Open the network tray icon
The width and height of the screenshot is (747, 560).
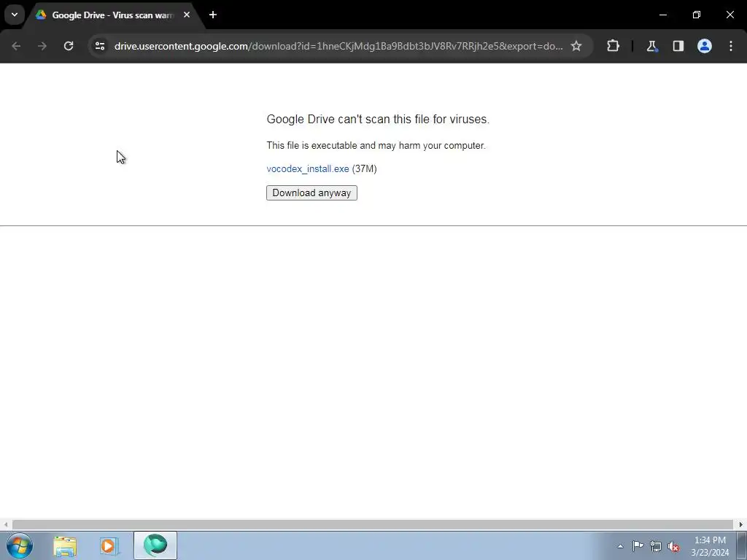coord(656,546)
